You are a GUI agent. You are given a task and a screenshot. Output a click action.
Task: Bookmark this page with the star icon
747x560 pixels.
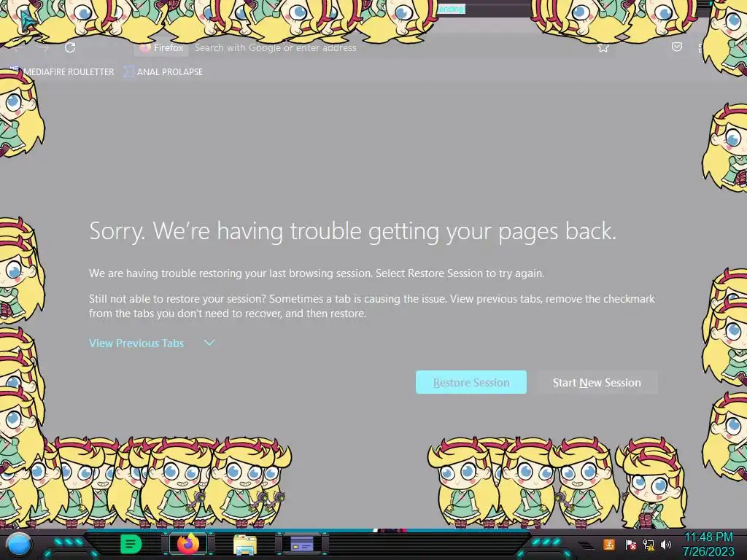603,47
